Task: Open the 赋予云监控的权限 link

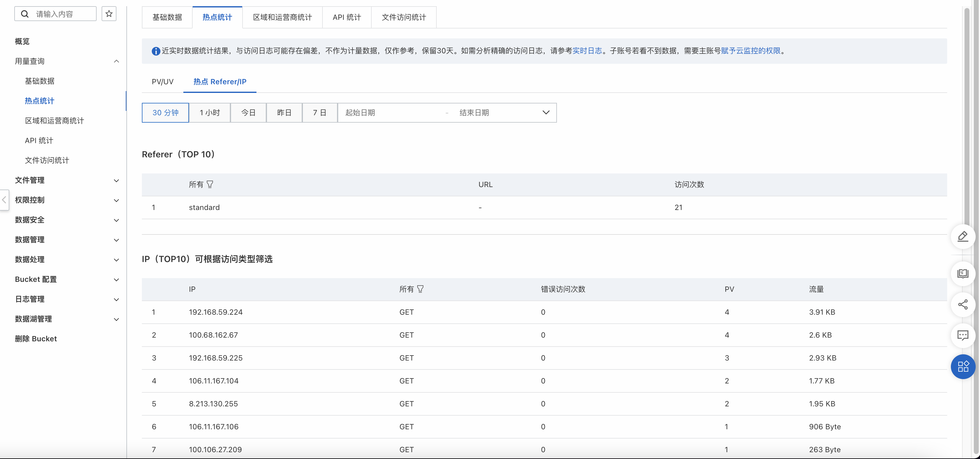Action: pyautogui.click(x=750, y=50)
